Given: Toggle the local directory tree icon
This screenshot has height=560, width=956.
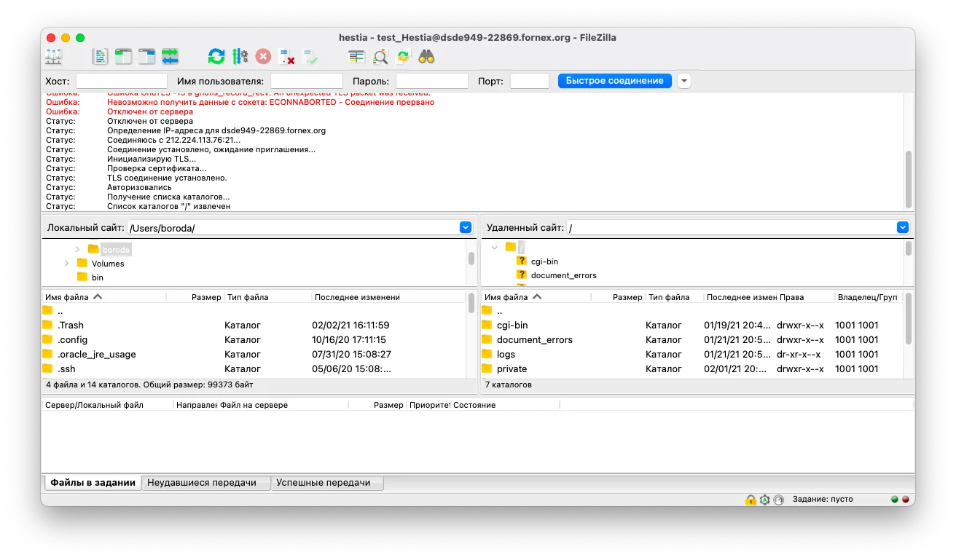Looking at the screenshot, I should click(x=124, y=57).
